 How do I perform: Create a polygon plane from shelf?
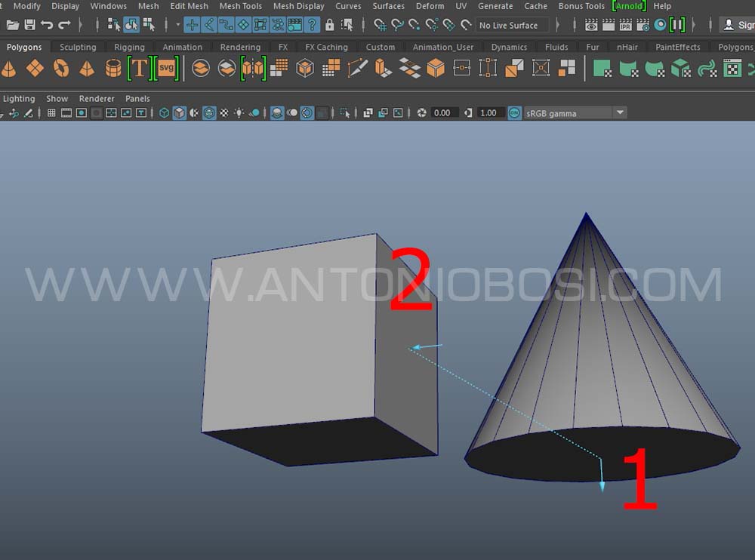coord(35,68)
